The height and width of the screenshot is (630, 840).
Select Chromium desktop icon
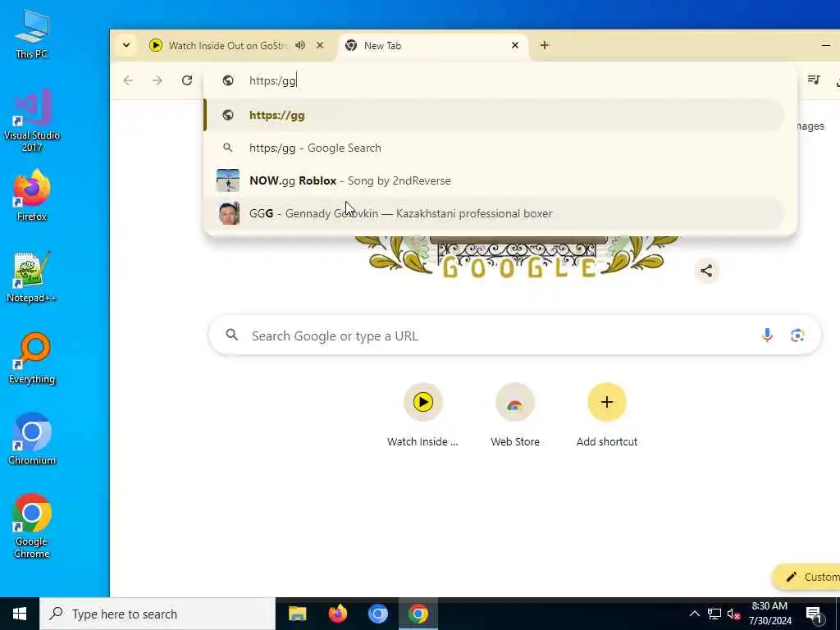[32, 440]
